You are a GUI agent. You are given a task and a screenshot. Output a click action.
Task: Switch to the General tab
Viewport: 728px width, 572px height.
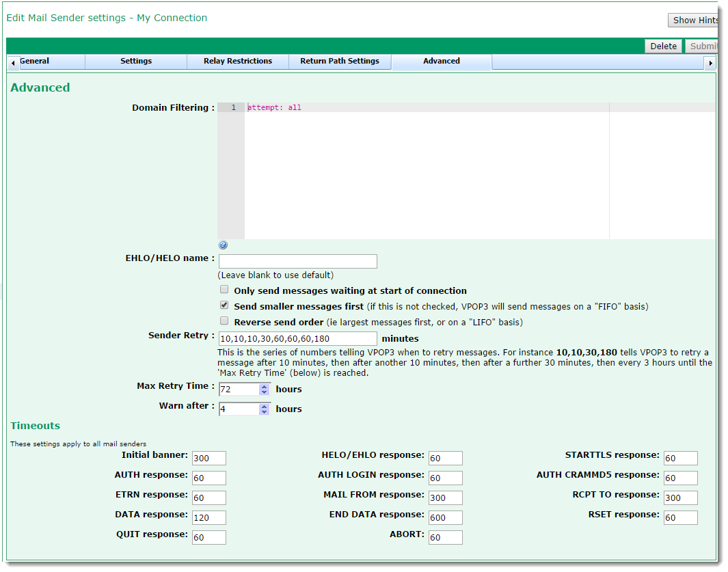pos(34,62)
